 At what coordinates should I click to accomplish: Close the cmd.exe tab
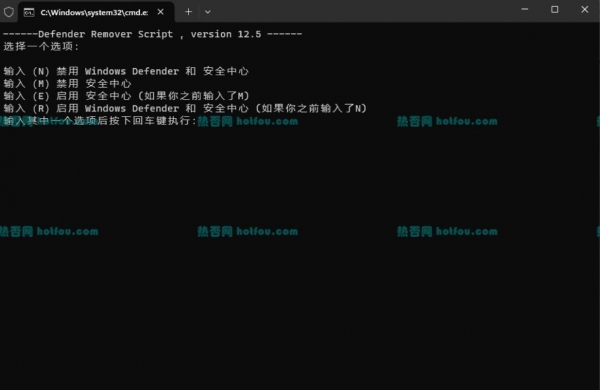point(161,12)
